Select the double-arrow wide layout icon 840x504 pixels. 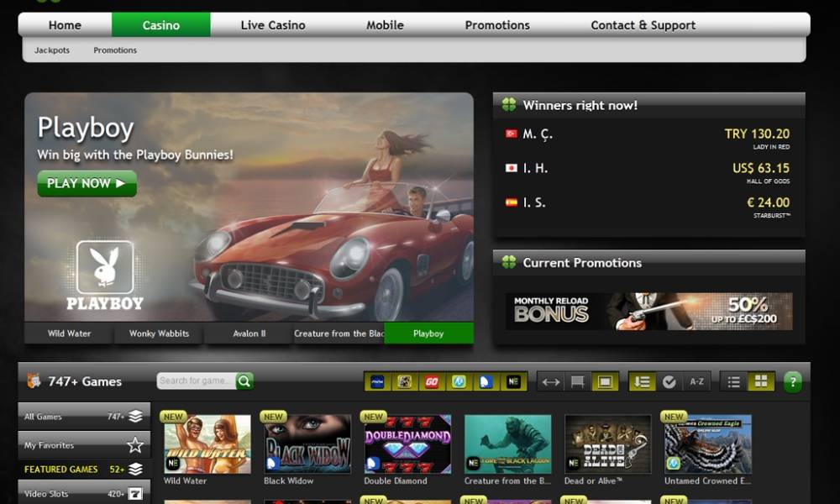[551, 382]
